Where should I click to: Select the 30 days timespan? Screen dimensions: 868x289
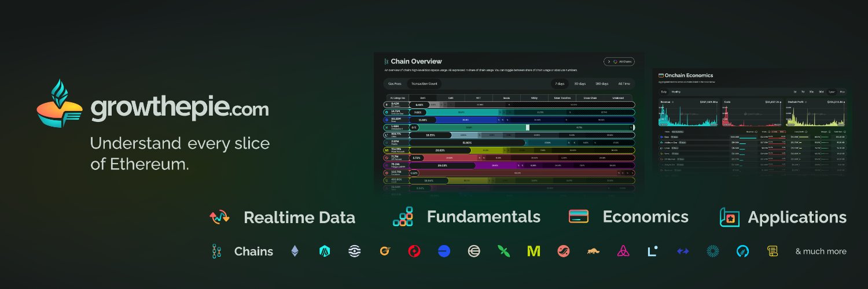[x=580, y=84]
